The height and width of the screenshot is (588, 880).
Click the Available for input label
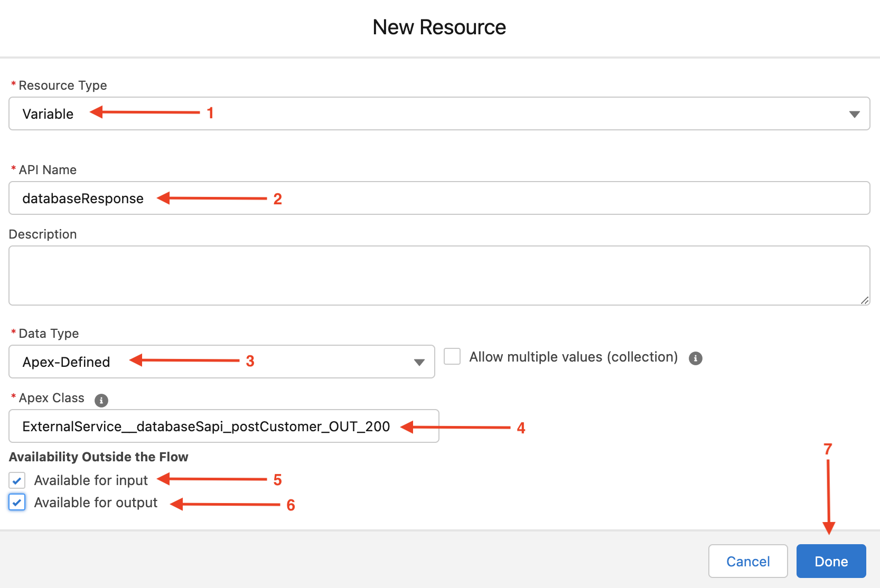click(91, 480)
